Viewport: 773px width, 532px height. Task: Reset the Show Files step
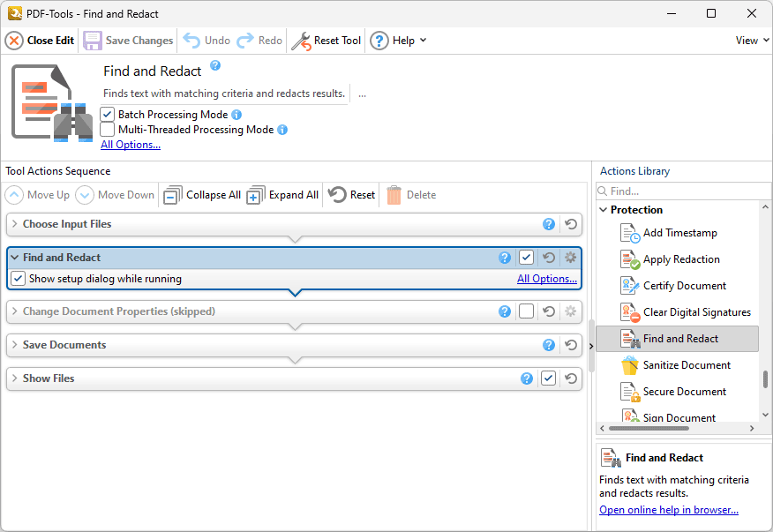click(571, 378)
